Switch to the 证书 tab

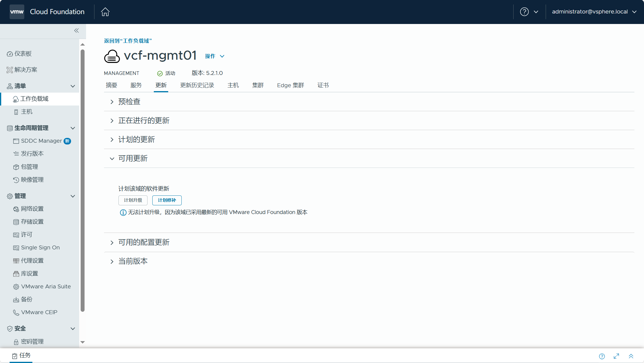pyautogui.click(x=323, y=85)
